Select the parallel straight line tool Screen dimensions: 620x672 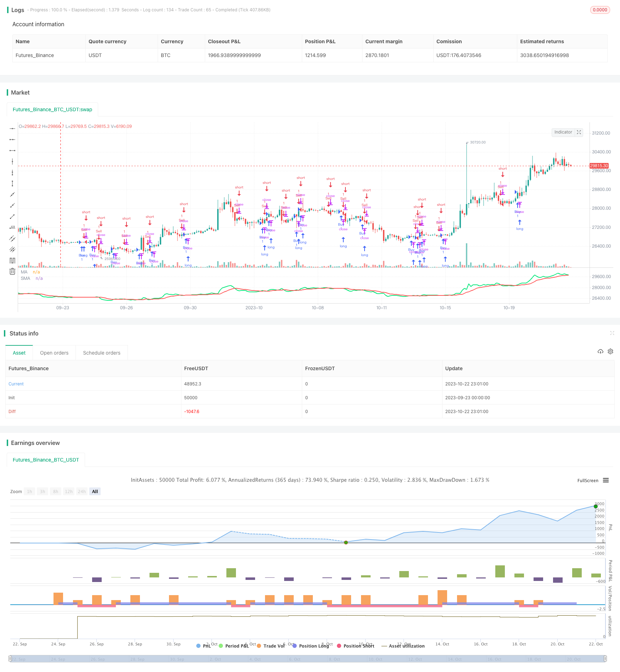tap(12, 238)
